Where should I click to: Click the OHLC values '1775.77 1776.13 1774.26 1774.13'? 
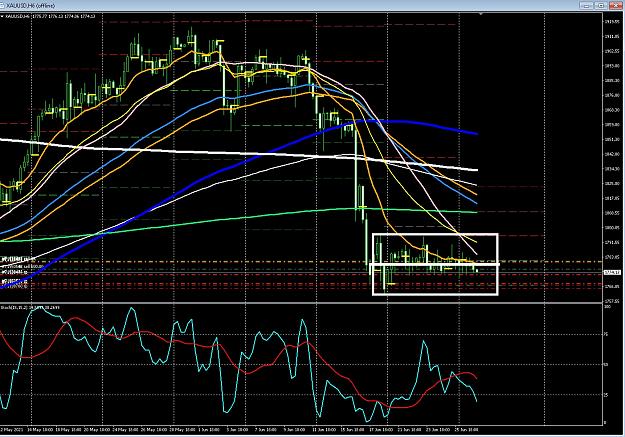coord(64,16)
